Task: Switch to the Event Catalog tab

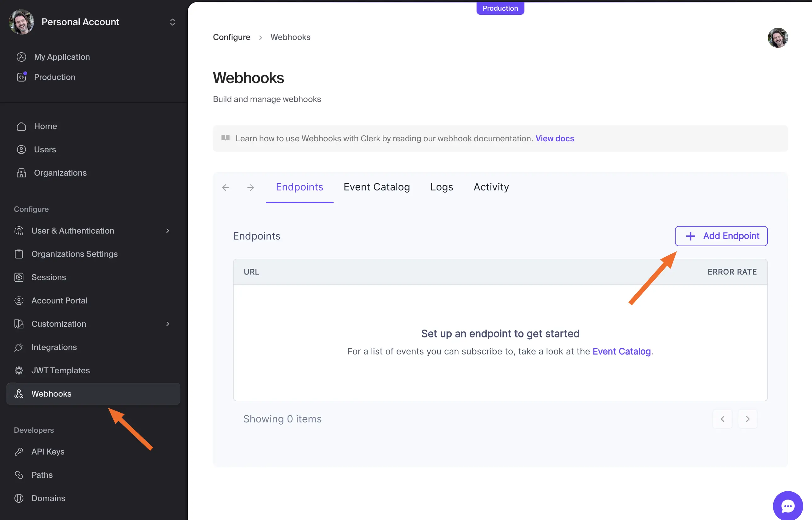Action: [x=377, y=187]
